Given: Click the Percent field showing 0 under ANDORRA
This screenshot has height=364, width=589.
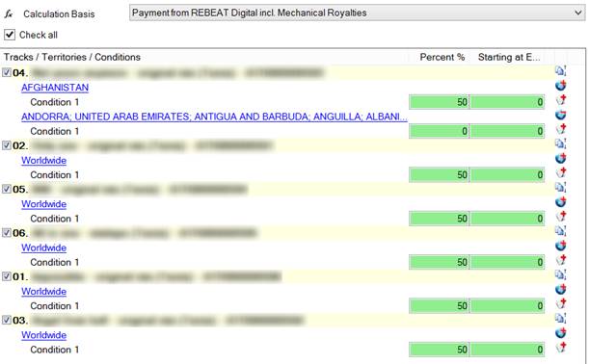Looking at the screenshot, I should tap(439, 131).
